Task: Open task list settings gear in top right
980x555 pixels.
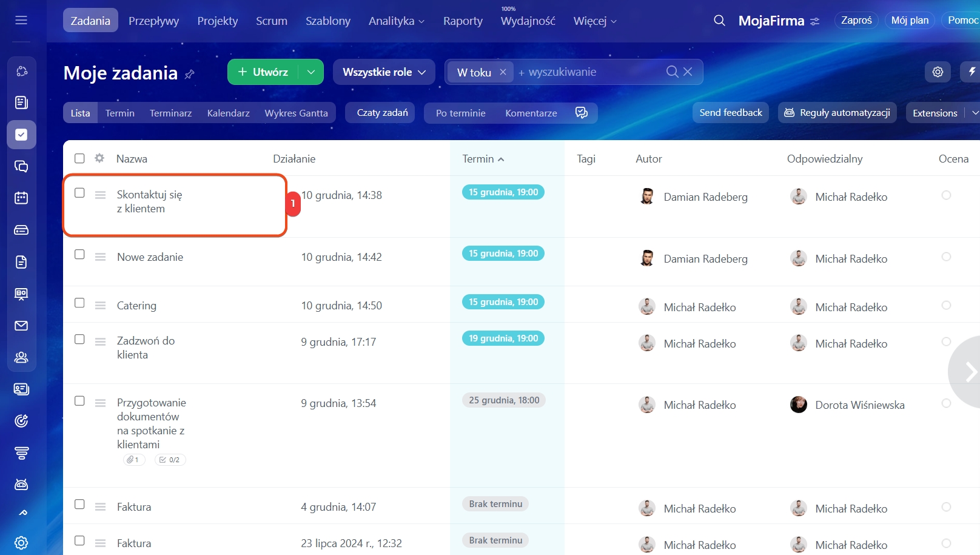Action: [938, 72]
